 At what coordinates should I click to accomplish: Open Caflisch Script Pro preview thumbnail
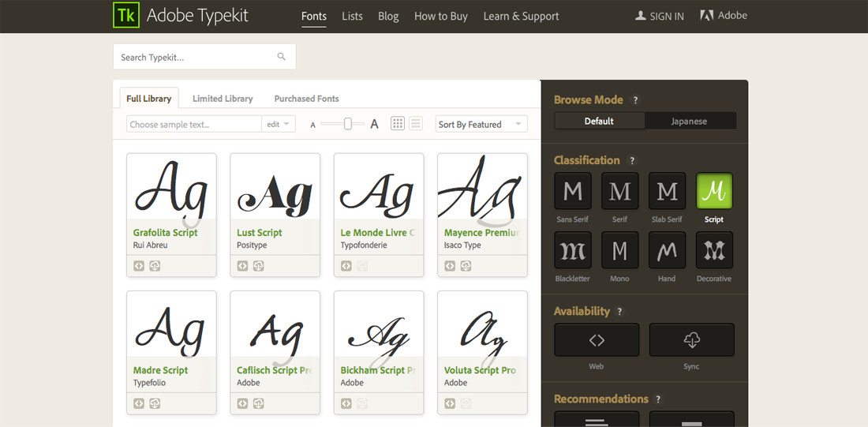[x=275, y=324]
